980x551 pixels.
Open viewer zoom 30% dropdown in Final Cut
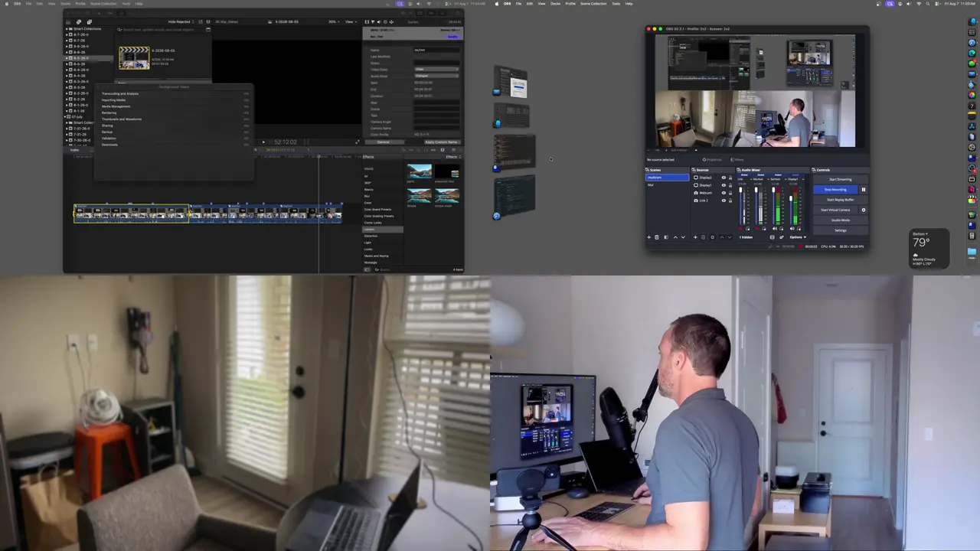[334, 21]
